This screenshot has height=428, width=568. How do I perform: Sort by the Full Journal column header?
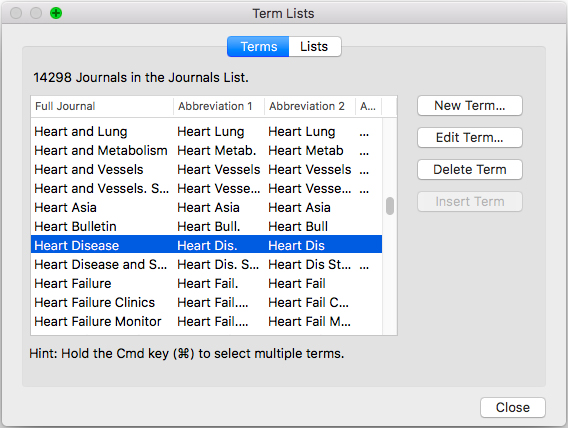(102, 106)
